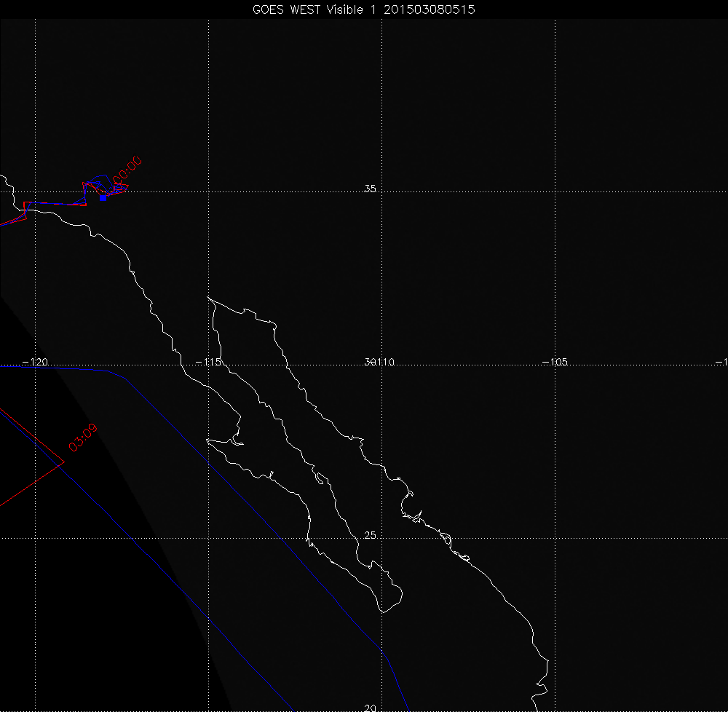Click the 35 latitude label

tap(370, 189)
